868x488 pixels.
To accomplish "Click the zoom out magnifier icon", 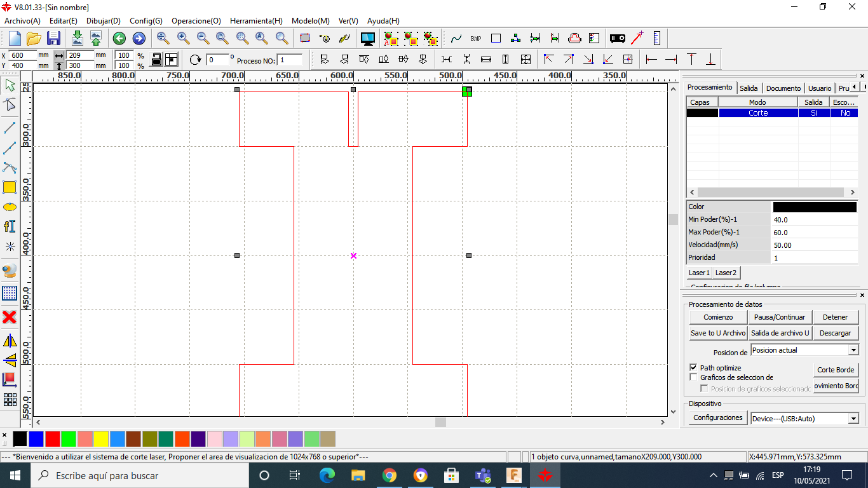I will 203,38.
